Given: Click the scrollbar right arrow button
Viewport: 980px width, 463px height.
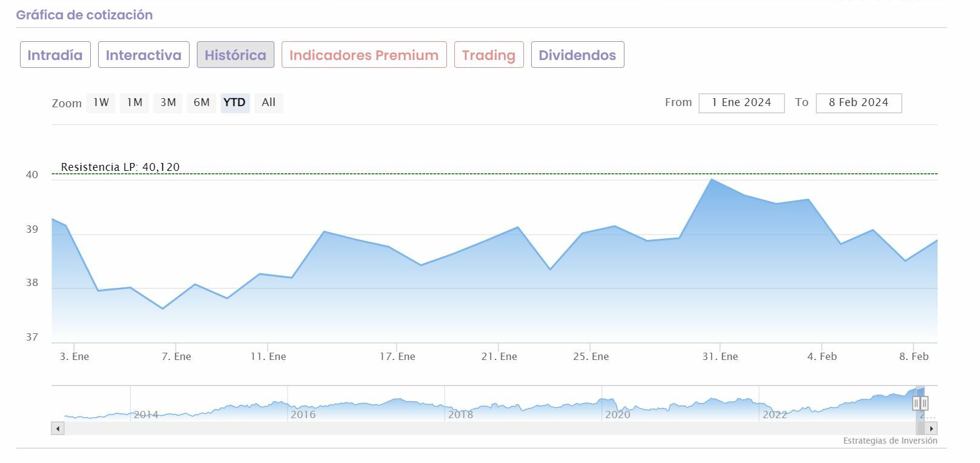Looking at the screenshot, I should (932, 428).
